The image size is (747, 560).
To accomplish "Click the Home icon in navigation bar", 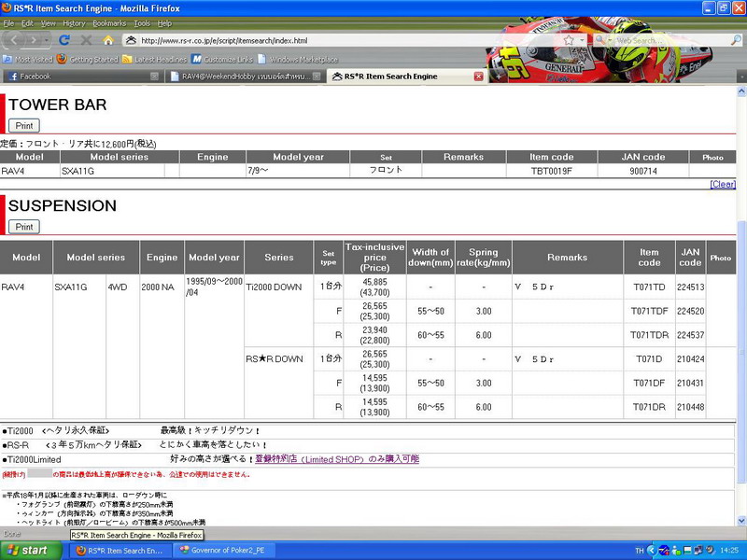I will click(108, 40).
